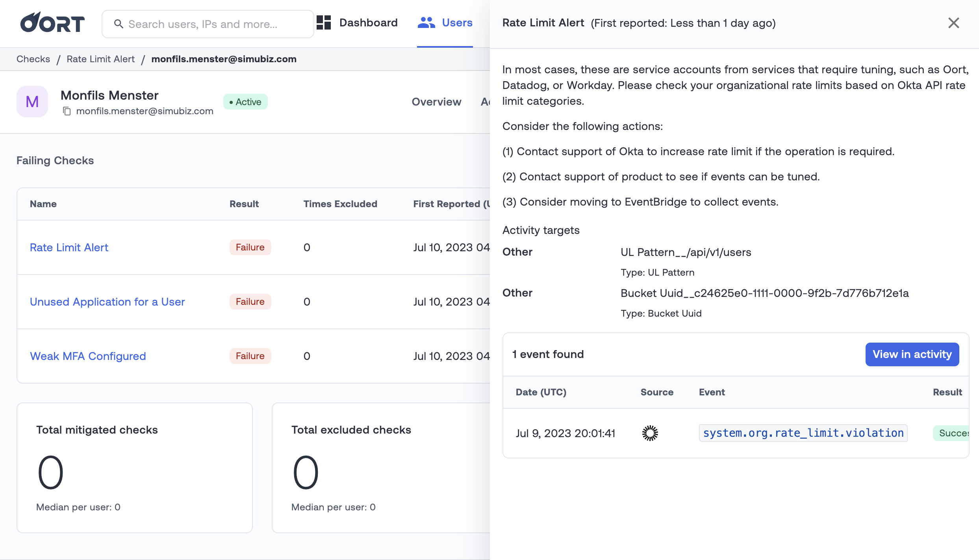Image resolution: width=979 pixels, height=560 pixels.
Task: Click the Dashboard grid icon
Action: (324, 23)
